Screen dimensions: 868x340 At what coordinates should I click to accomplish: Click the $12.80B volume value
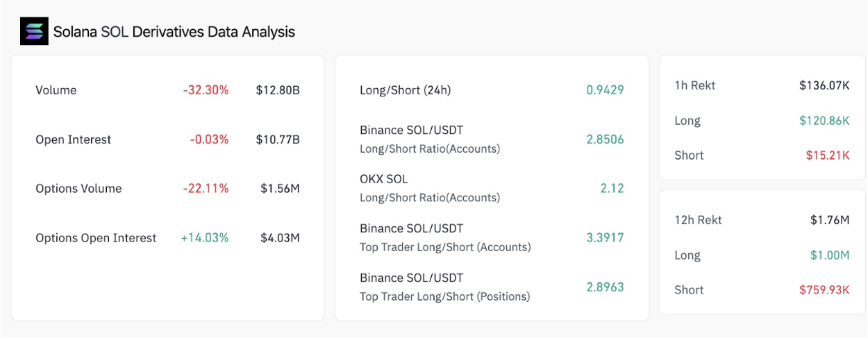pos(278,90)
